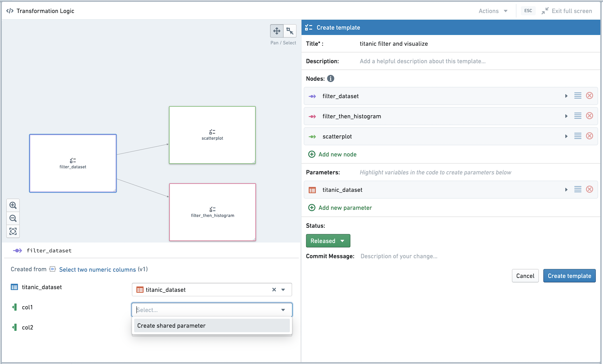
Task: Open Select two numeric columns link
Action: point(97,270)
